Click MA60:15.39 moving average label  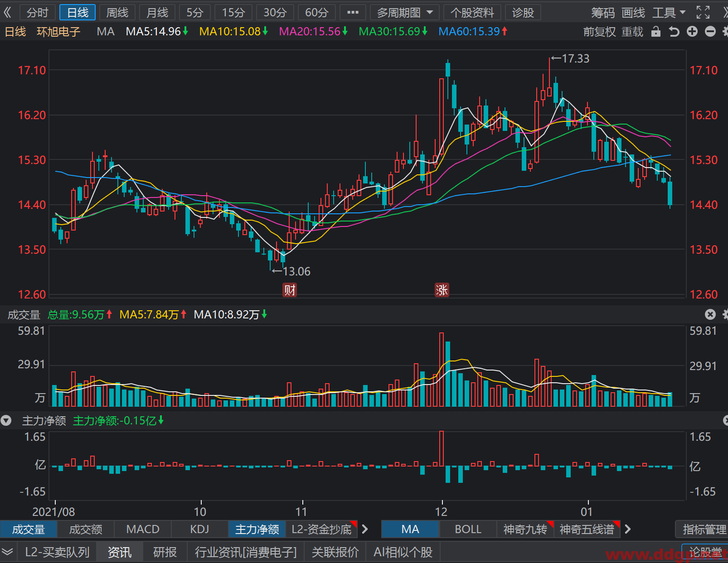[473, 32]
